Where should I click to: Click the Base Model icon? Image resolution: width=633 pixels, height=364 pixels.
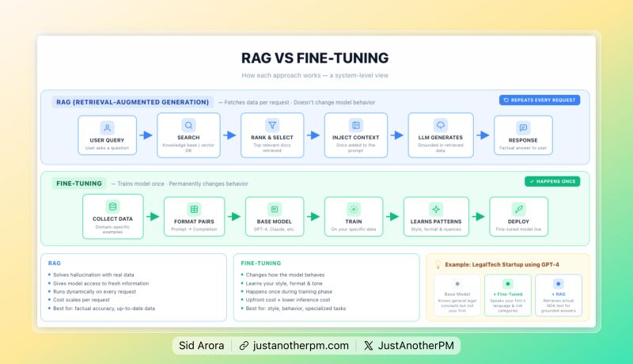point(275,209)
